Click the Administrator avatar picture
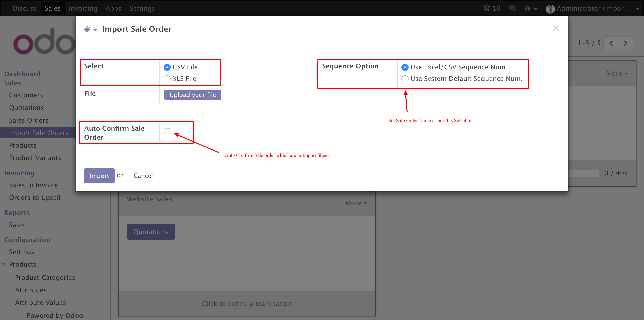Screen dimensions: 644x320 (550, 9)
